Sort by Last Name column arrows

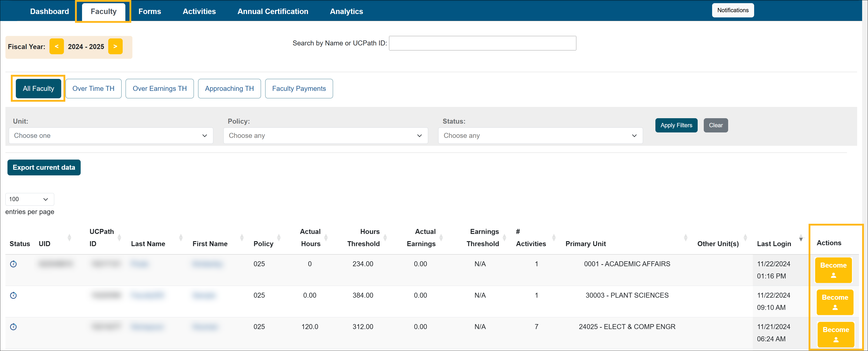coord(181,238)
